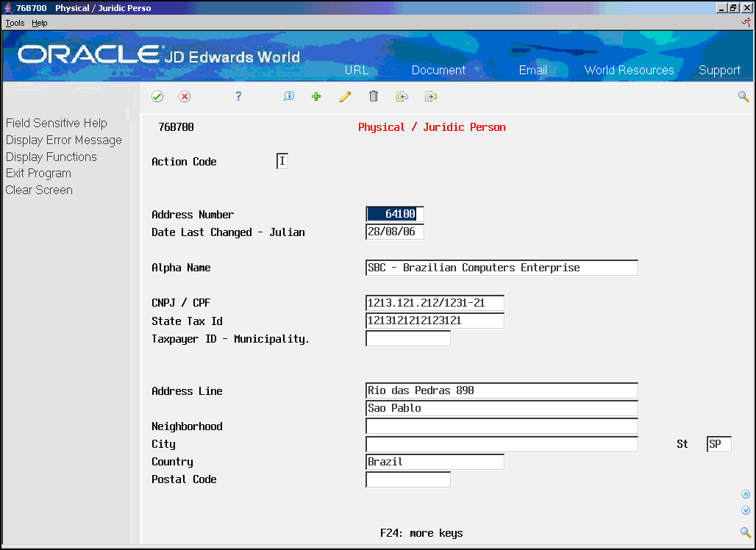Click the St state field
Viewport: 756px width, 550px height.
[x=719, y=444]
